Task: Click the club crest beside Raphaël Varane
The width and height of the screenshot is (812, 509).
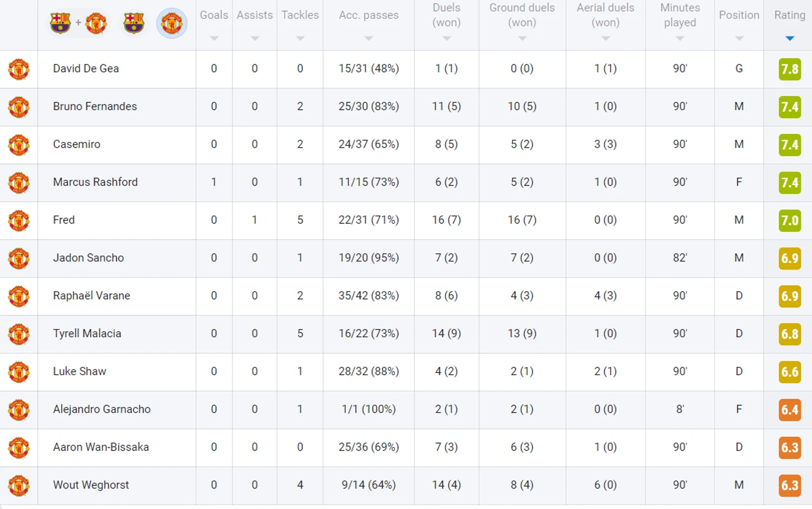Action: [x=19, y=296]
